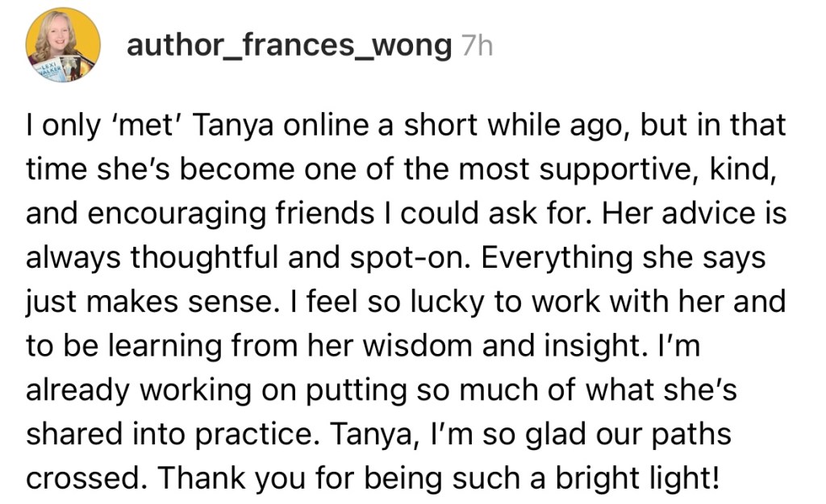Open author_frances_wong's profile picture
The height and width of the screenshot is (504, 826).
(x=63, y=46)
